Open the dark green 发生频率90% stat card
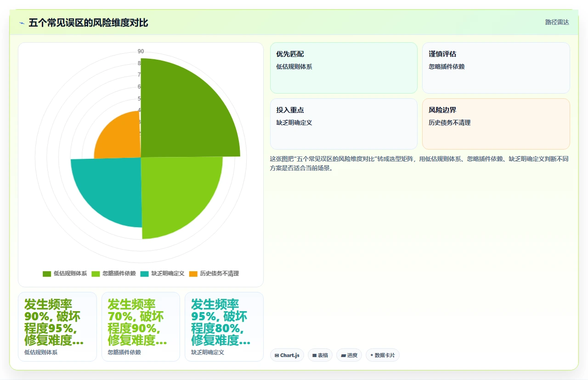The image size is (588, 380). coord(57,327)
